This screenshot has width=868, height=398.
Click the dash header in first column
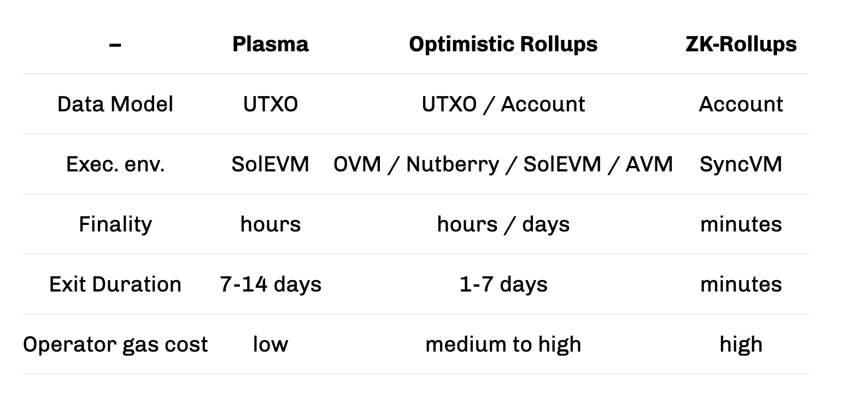(115, 44)
